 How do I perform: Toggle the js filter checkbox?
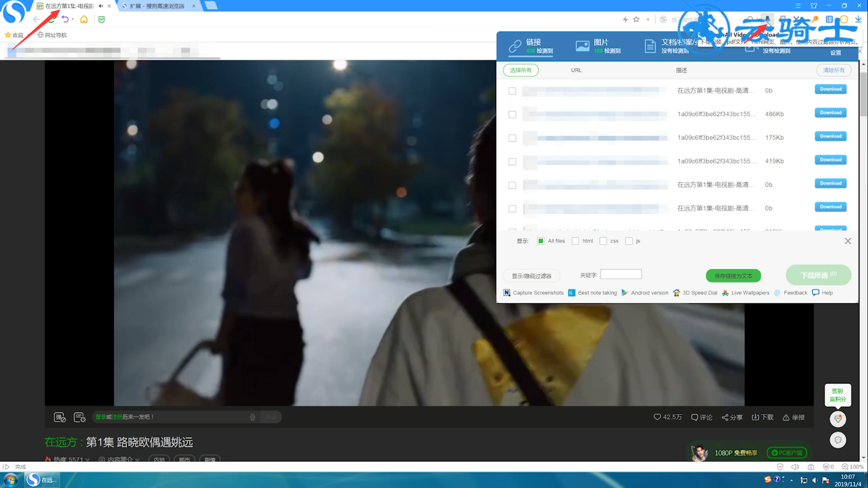point(629,241)
